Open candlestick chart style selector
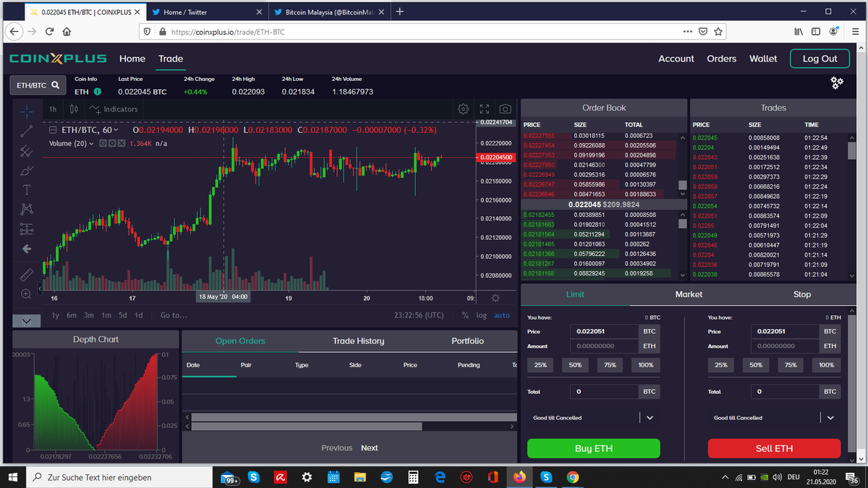Screen dimensions: 868x488 coord(74,109)
